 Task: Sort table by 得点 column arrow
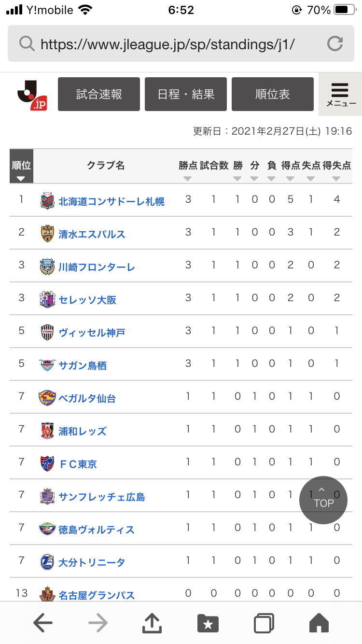(x=290, y=179)
